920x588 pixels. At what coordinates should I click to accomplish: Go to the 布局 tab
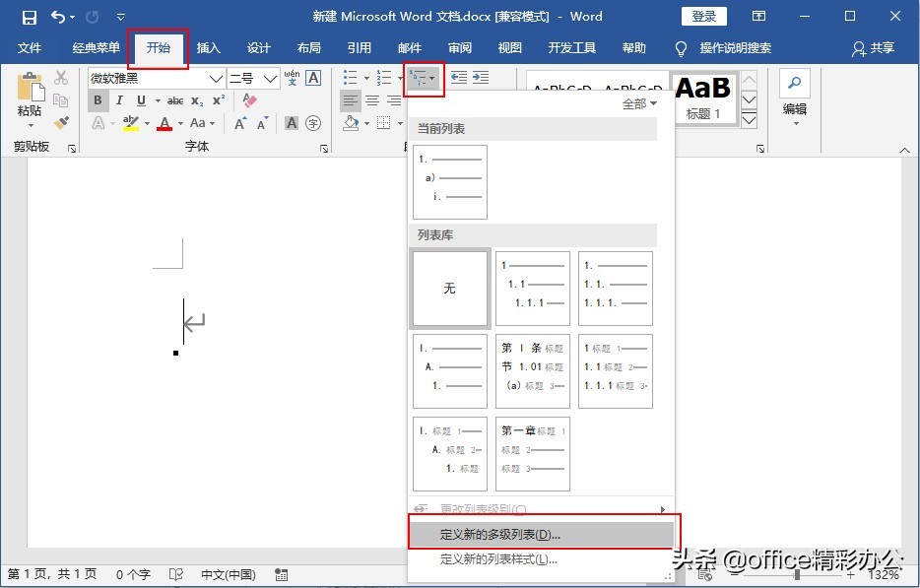coord(308,48)
